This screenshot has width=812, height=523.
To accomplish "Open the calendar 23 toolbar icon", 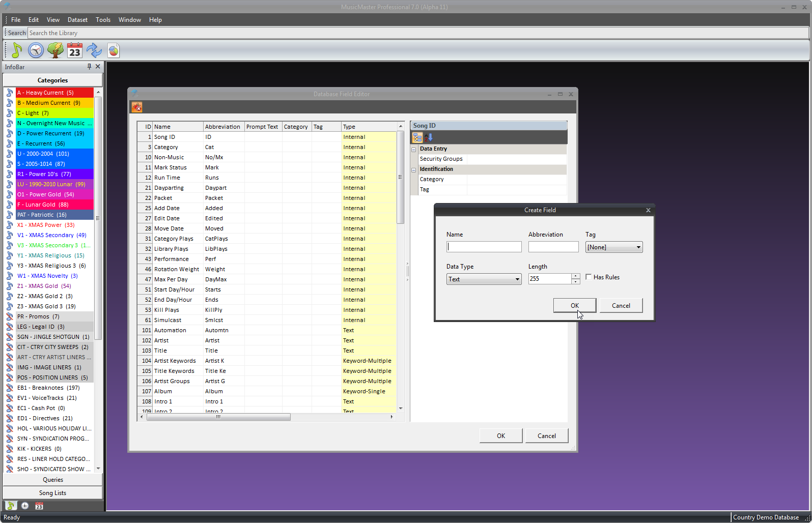I will [75, 50].
